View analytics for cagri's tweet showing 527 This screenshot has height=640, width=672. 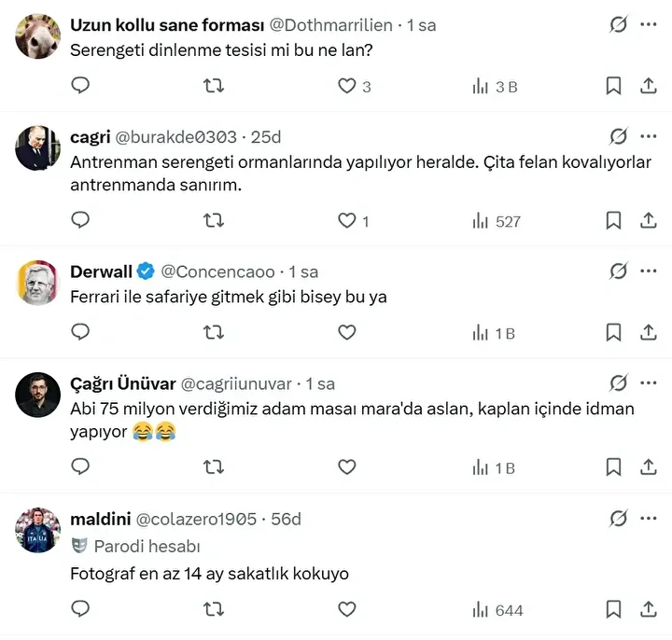coord(497,221)
